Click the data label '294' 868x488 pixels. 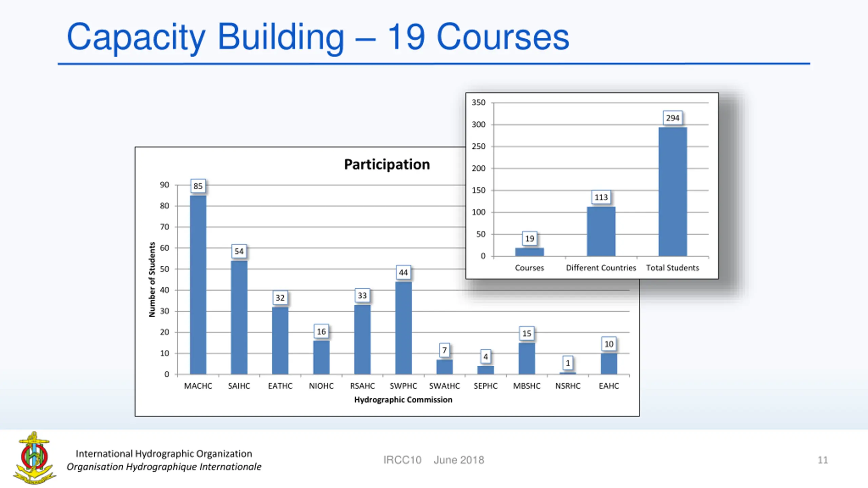point(673,118)
